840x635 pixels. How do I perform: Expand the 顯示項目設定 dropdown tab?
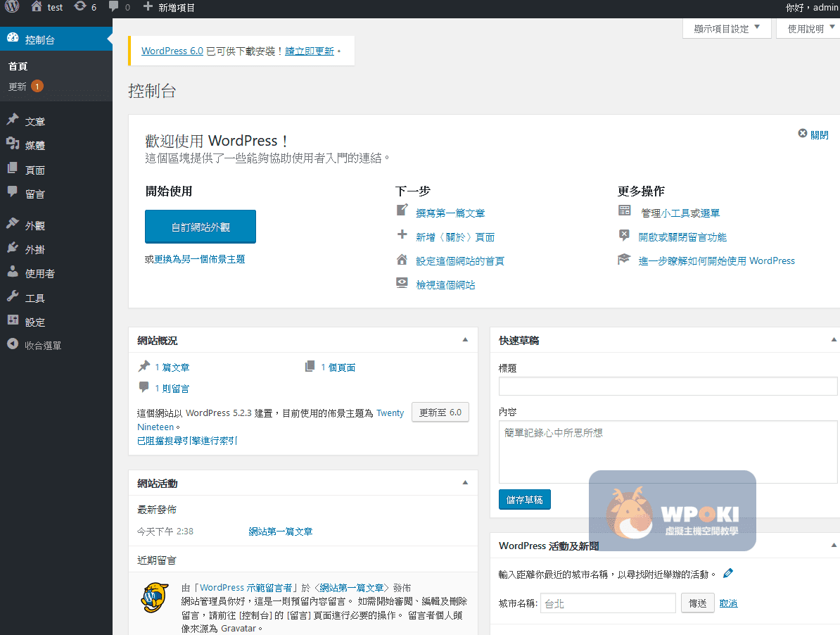click(x=727, y=29)
